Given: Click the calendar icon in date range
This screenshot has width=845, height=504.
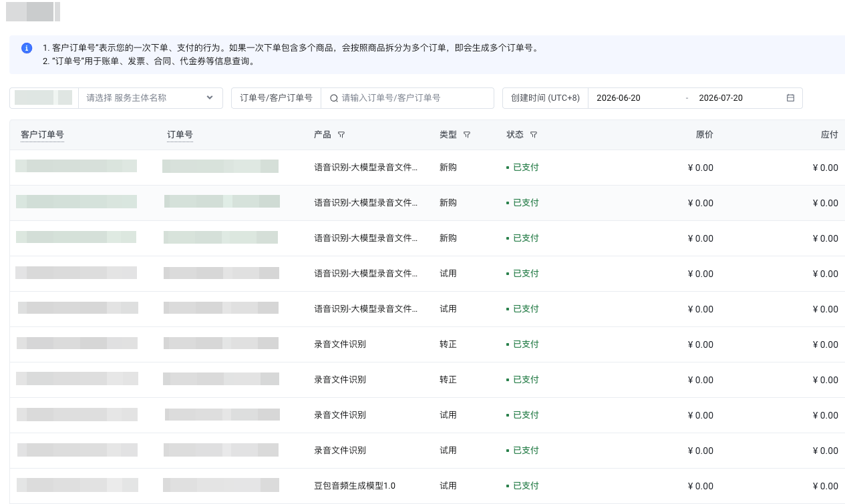Looking at the screenshot, I should (790, 98).
